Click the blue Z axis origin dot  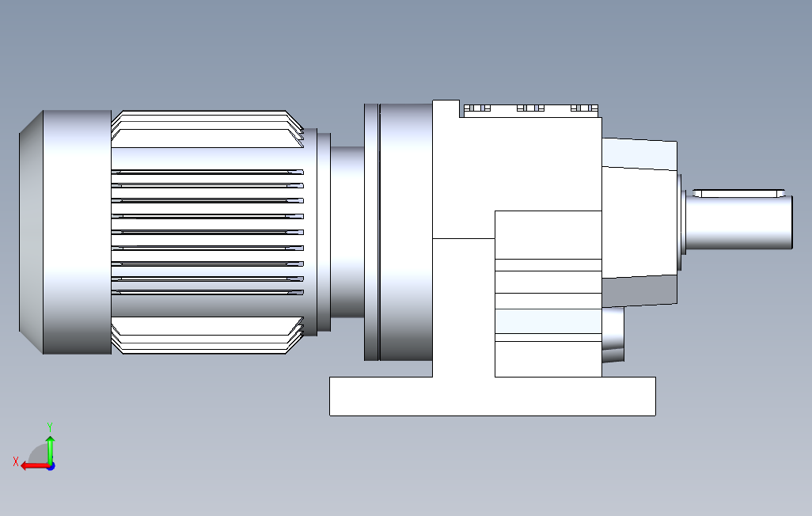tap(51, 466)
